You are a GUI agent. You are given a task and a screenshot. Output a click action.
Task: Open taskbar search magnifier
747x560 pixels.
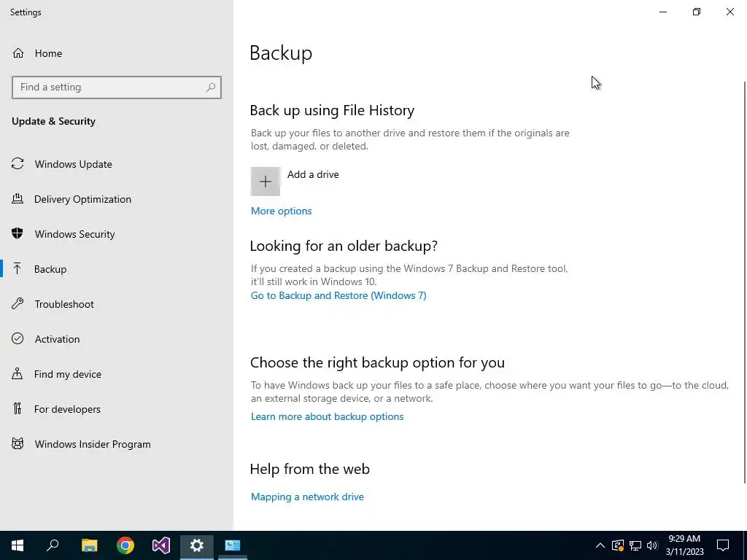pos(53,545)
